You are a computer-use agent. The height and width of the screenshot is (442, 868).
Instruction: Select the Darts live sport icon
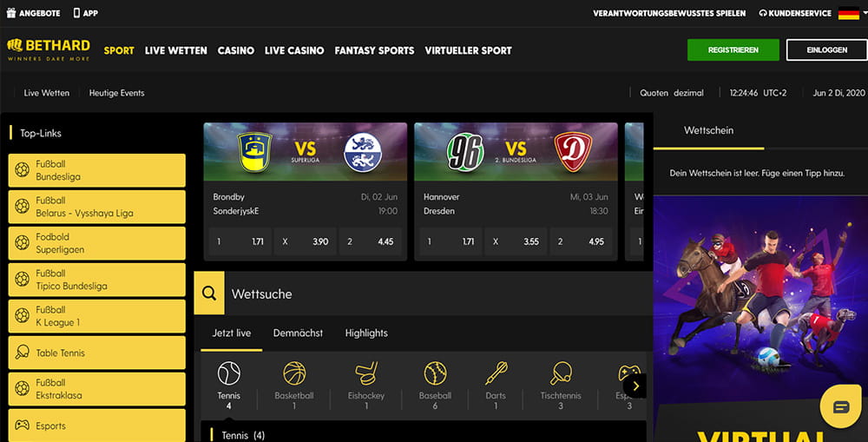coord(496,373)
